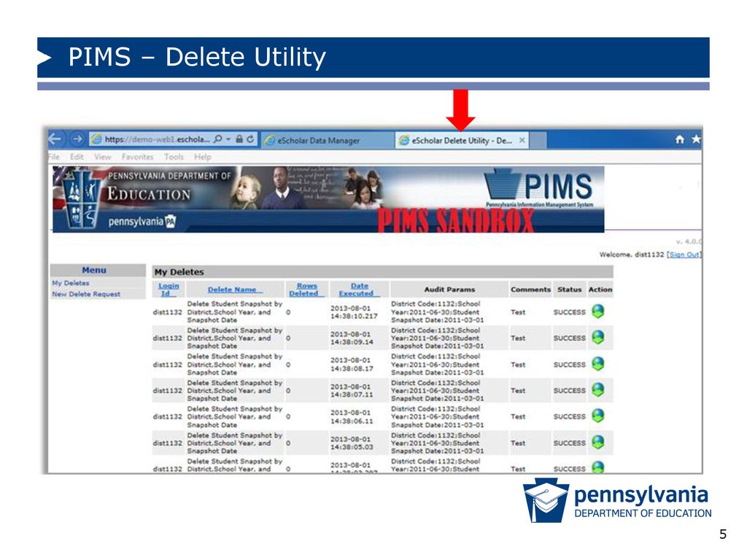The height and width of the screenshot is (560, 747).
Task: Open the Edit menu
Action: [x=77, y=157]
